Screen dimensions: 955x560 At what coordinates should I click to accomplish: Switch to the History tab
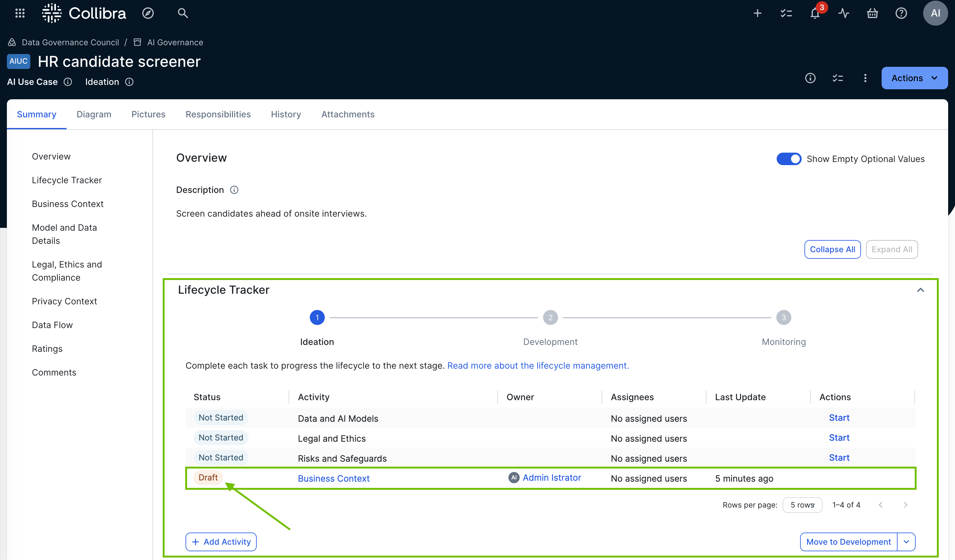[286, 115]
